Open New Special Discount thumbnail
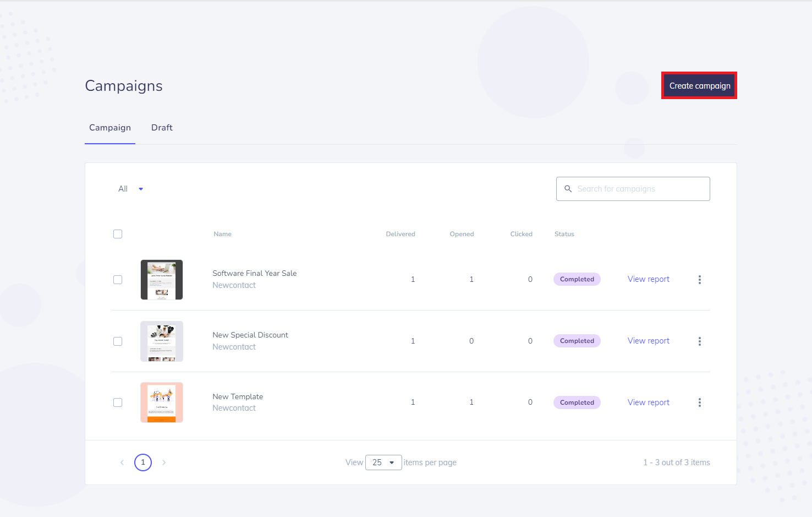812x517 pixels. 162,341
